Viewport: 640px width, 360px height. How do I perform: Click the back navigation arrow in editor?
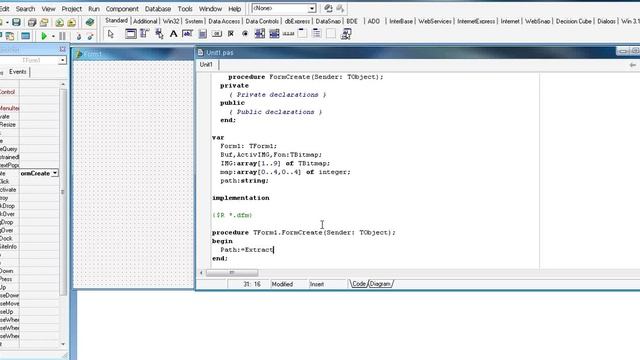point(632,65)
